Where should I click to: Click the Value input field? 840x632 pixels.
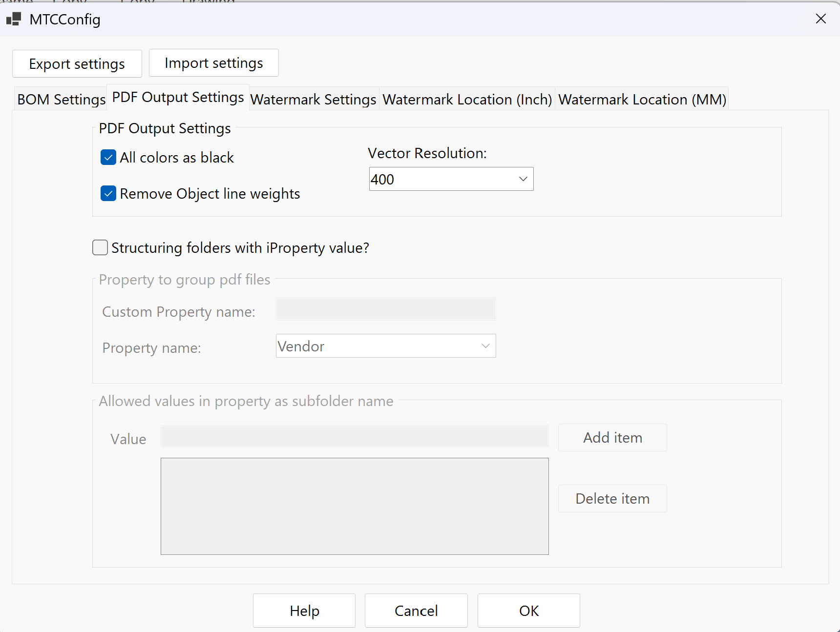pyautogui.click(x=355, y=436)
